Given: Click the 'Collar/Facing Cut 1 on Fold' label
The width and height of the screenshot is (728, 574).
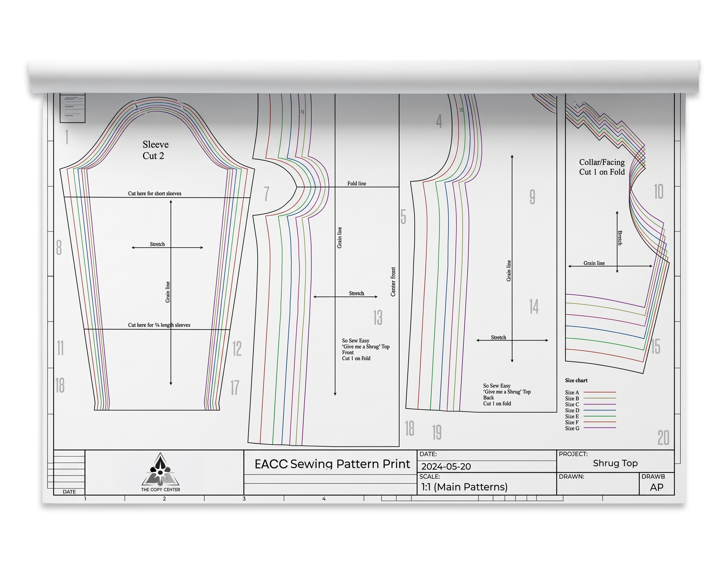Looking at the screenshot, I should tap(602, 167).
